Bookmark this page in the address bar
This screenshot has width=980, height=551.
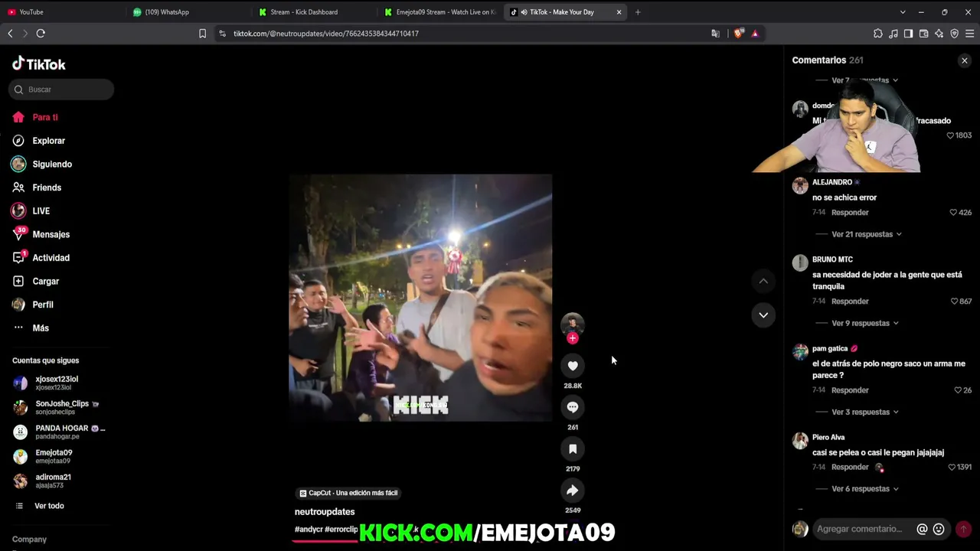point(202,34)
